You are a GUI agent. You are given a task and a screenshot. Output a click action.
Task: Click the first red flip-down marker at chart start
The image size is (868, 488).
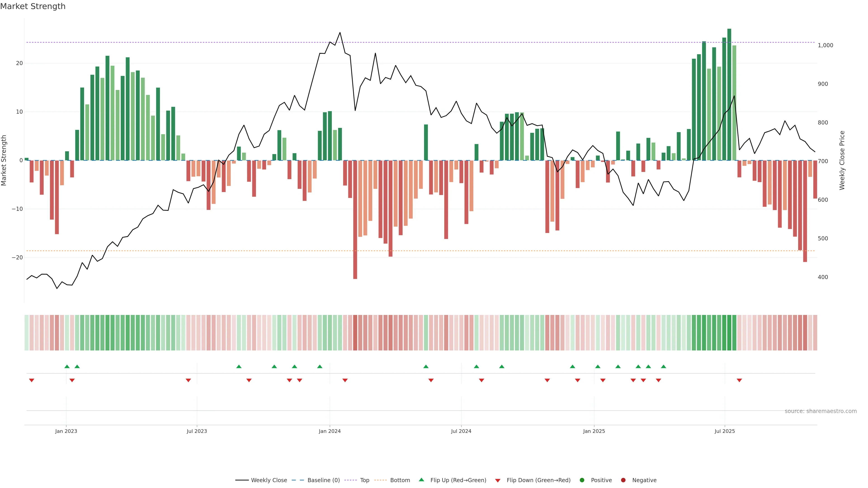(32, 380)
